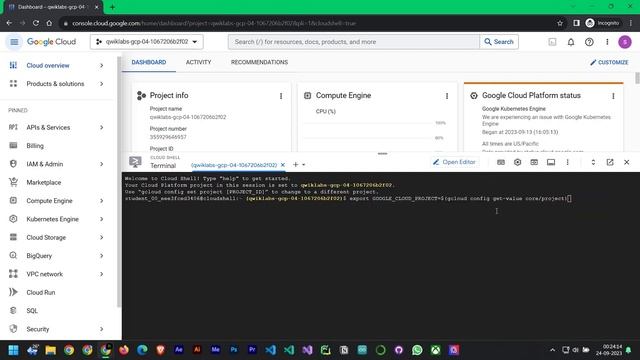
Task: Reload the browser page
Action: tap(36, 23)
